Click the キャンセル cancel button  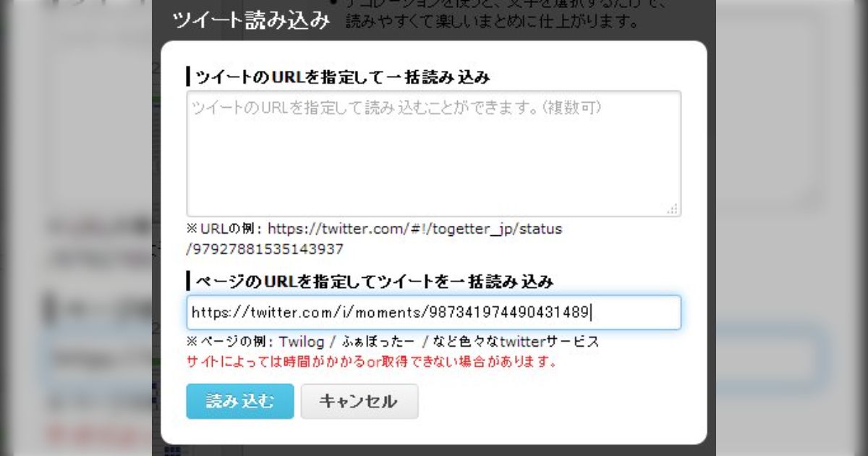(x=359, y=401)
